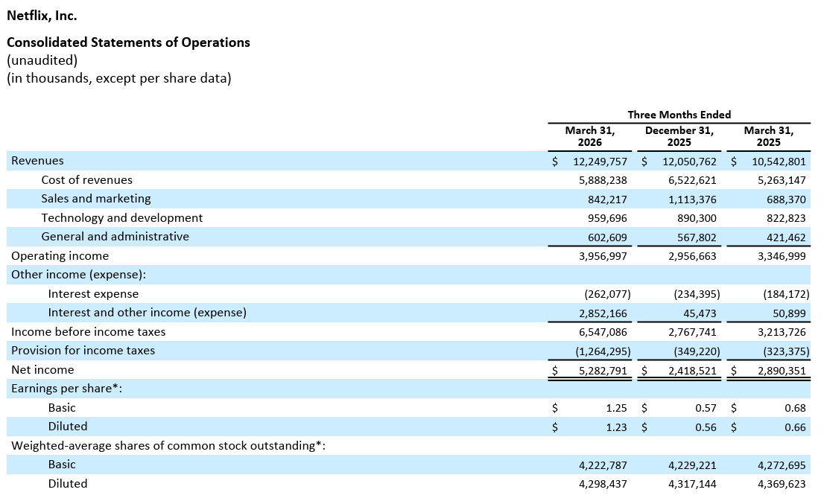824x504 pixels.
Task: Select diluted shares value 4,369,623
Action: click(x=780, y=484)
